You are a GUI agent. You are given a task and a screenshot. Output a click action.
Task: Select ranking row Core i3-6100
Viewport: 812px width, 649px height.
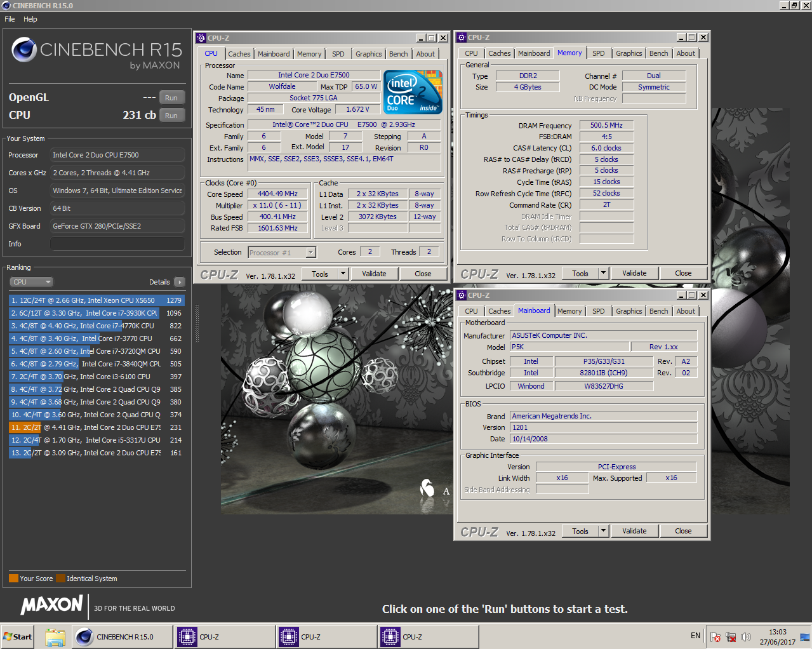(97, 377)
